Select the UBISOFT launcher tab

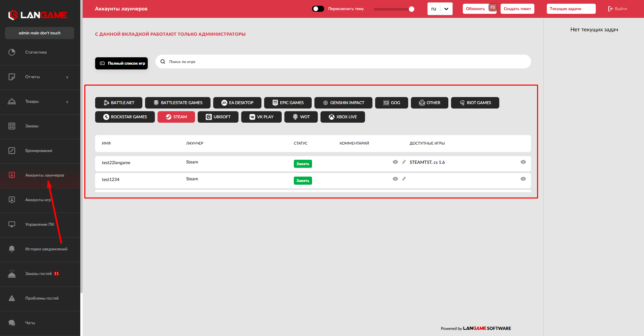pos(218,117)
